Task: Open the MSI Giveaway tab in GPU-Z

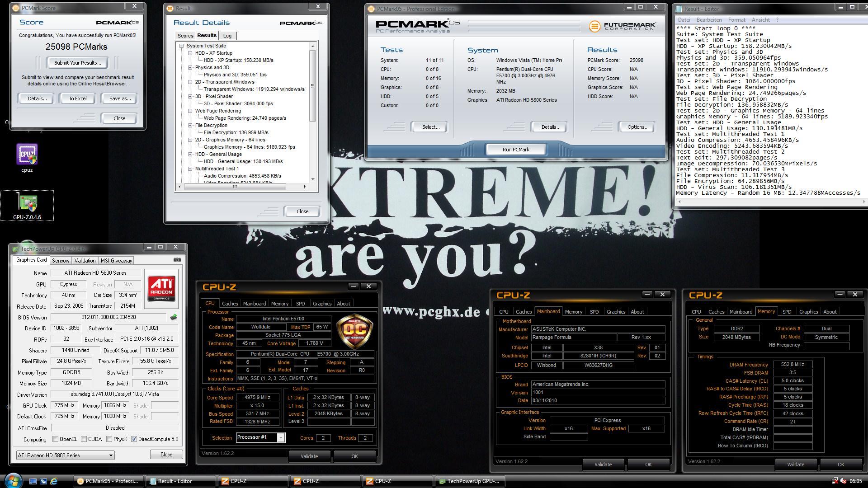Action: [x=116, y=261]
